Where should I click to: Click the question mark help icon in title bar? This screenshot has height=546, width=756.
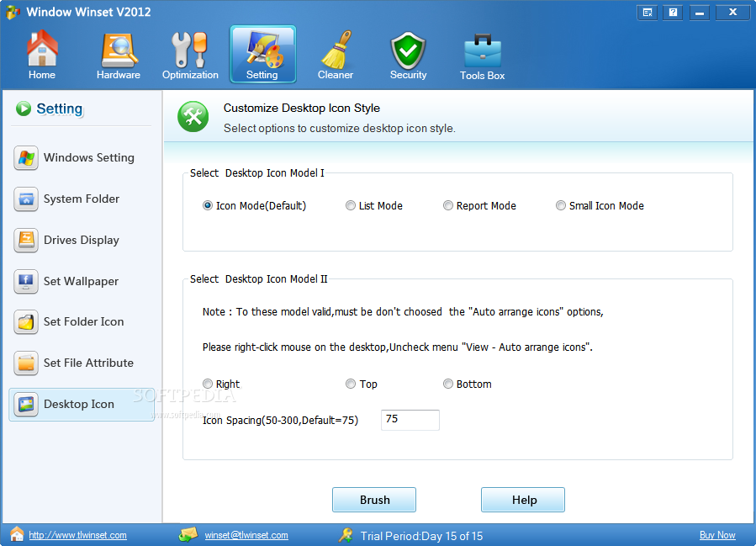[x=673, y=13]
